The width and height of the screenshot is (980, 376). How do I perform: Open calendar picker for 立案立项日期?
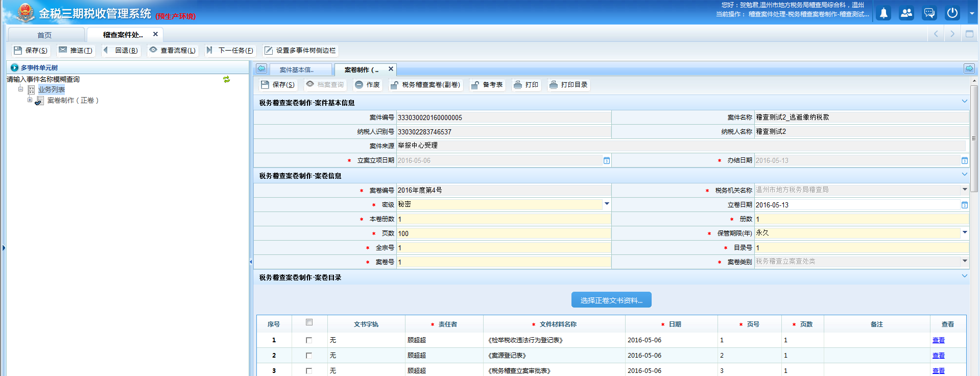(x=607, y=160)
